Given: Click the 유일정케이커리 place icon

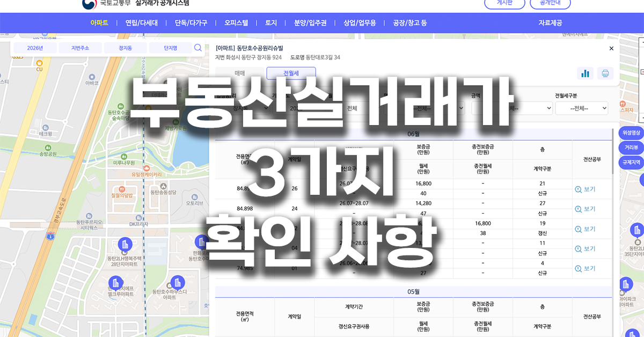Looking at the screenshot, I should (x=147, y=167).
